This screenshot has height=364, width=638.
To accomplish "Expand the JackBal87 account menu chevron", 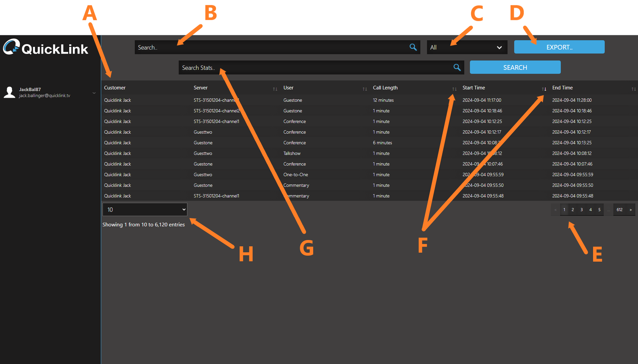I will (94, 93).
